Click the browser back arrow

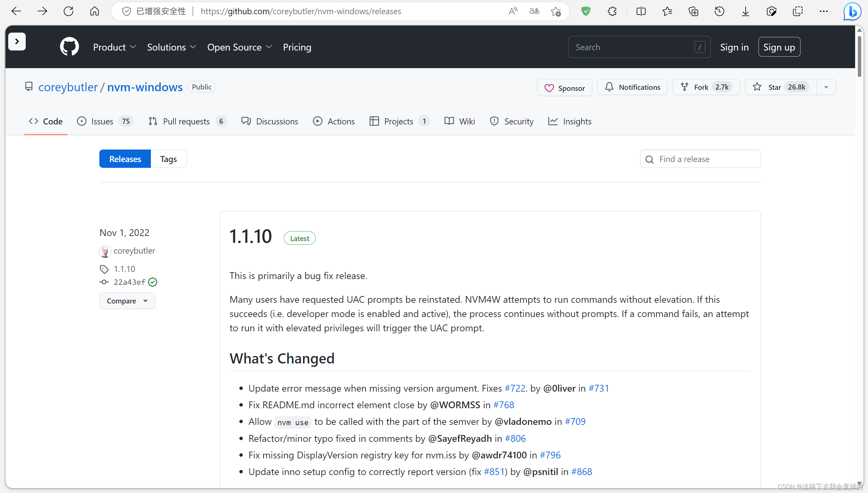16,11
